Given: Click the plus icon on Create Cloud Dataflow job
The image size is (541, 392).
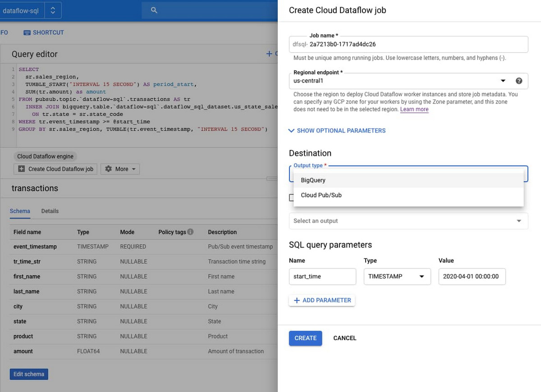Looking at the screenshot, I should click(22, 169).
